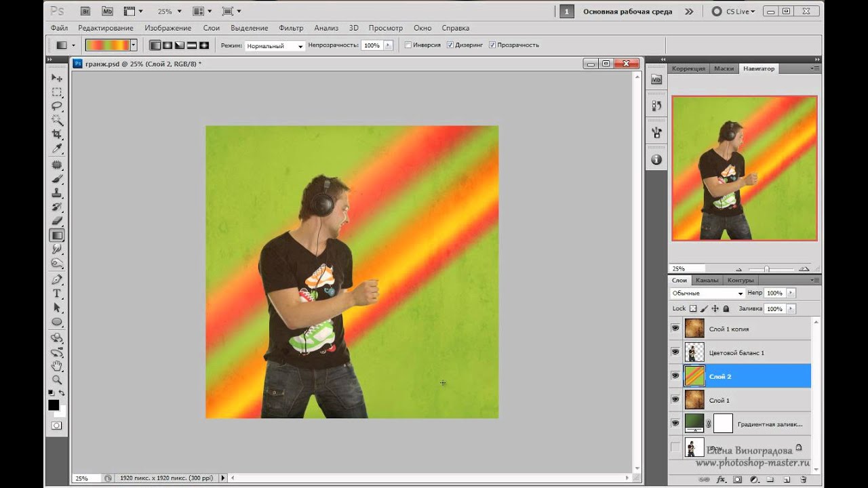The height and width of the screenshot is (488, 868).
Task: Switch to the Контуры tab
Action: (740, 280)
